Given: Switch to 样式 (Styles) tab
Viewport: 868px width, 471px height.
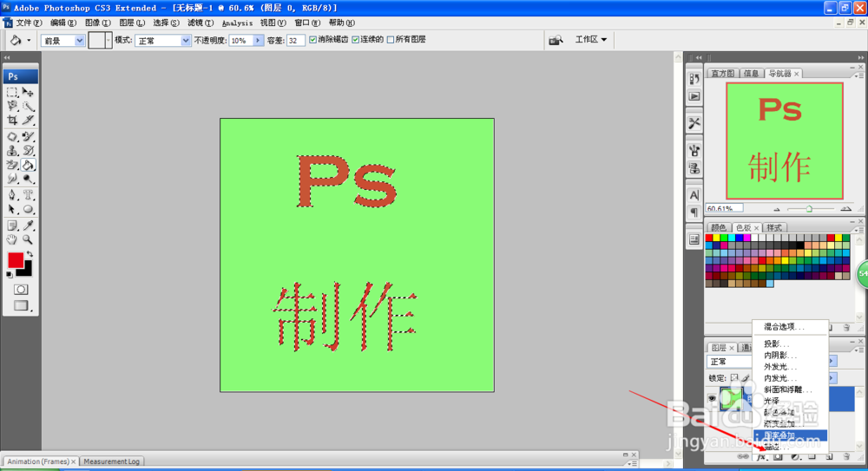Looking at the screenshot, I should click(x=774, y=227).
